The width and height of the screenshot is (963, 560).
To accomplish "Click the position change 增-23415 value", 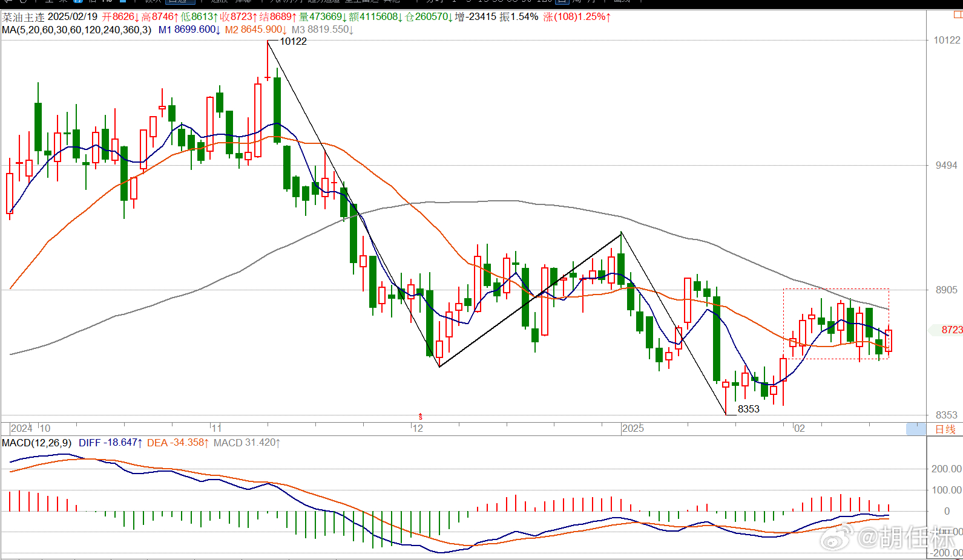I will click(x=475, y=17).
